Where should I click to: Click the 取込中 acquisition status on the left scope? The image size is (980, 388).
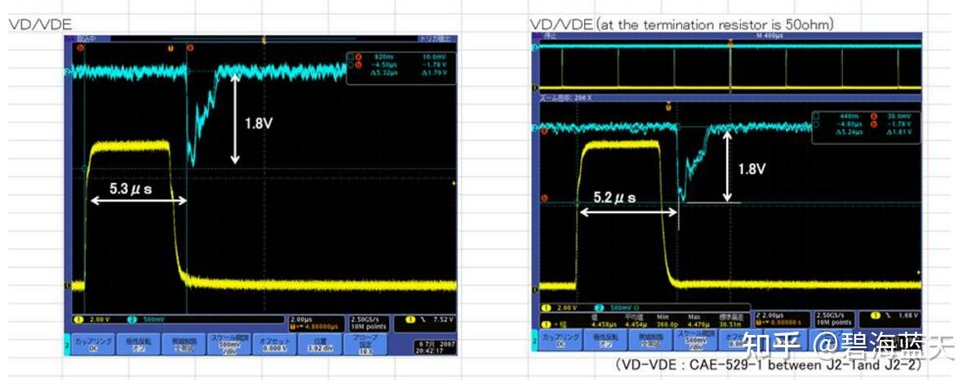tap(86, 39)
